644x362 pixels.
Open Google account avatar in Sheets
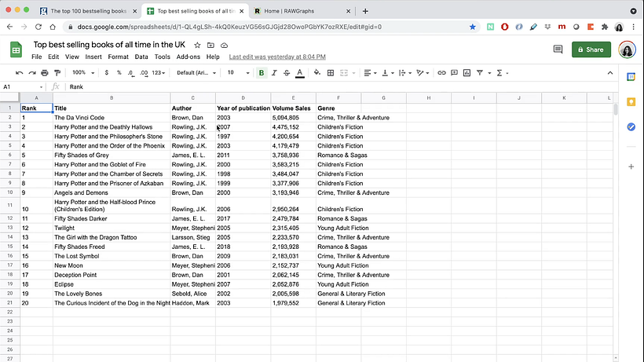(628, 49)
